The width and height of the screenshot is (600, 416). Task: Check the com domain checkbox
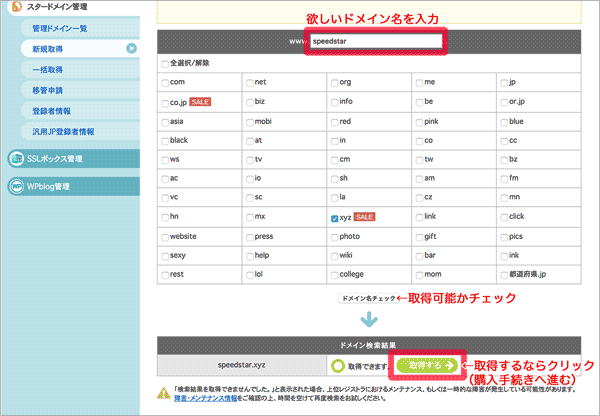pos(165,83)
